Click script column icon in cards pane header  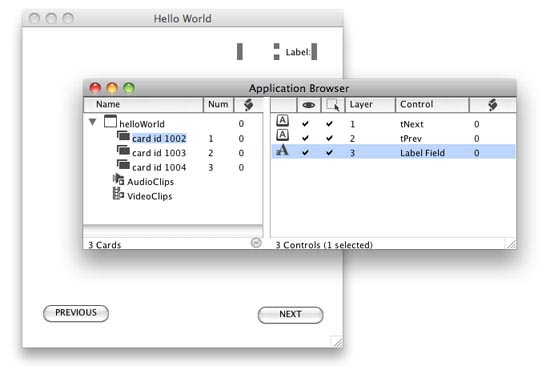248,104
